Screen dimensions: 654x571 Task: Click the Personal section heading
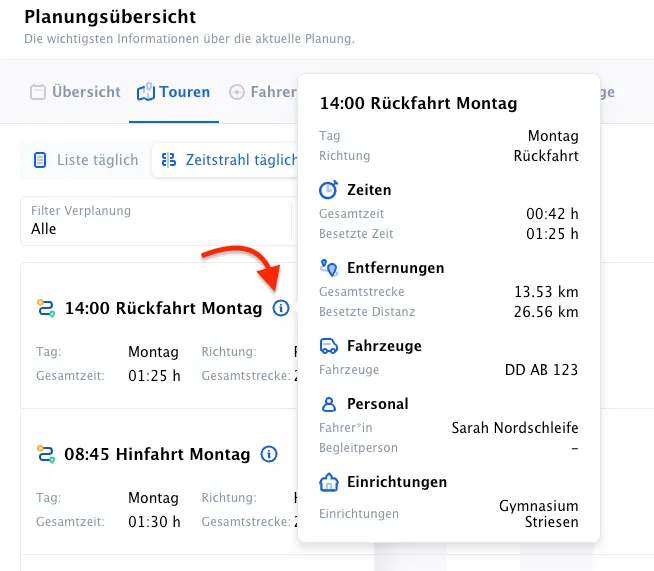click(x=377, y=404)
